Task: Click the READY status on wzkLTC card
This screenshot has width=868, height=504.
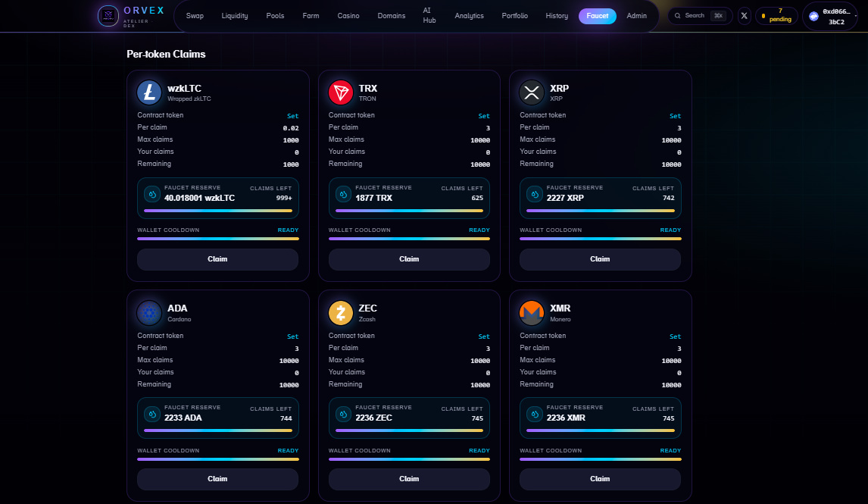Action: [x=288, y=230]
